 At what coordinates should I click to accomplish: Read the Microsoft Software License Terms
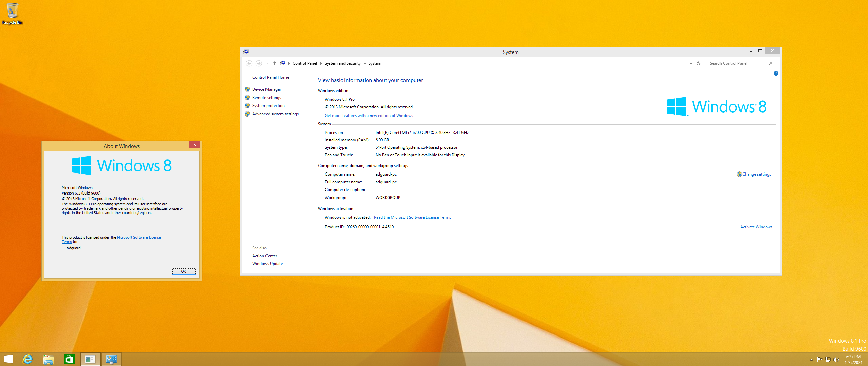click(x=412, y=217)
